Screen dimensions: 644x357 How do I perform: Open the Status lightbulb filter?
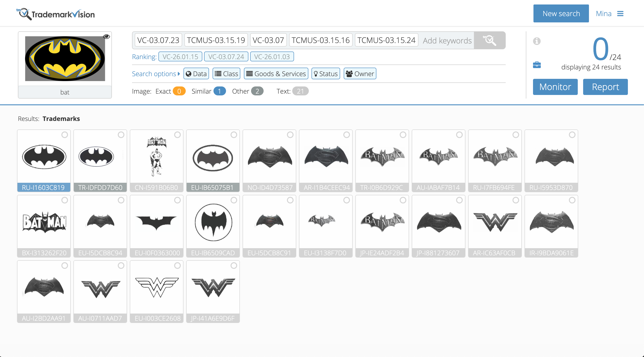tap(326, 73)
